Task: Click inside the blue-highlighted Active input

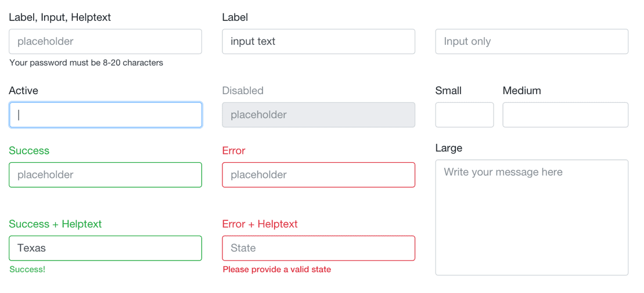Action: (x=105, y=115)
